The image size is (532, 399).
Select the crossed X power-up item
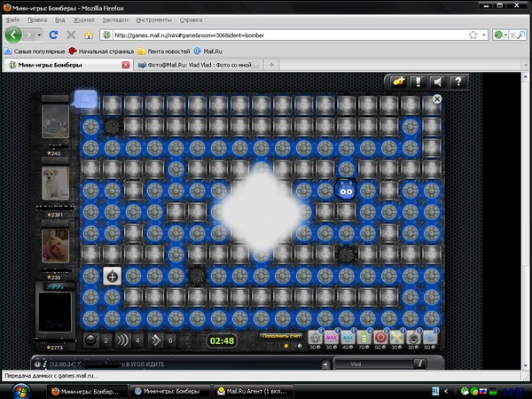(398, 338)
